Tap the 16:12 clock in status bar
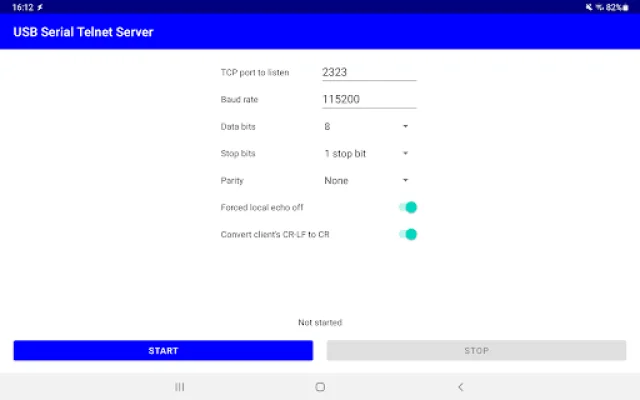 tap(22, 7)
